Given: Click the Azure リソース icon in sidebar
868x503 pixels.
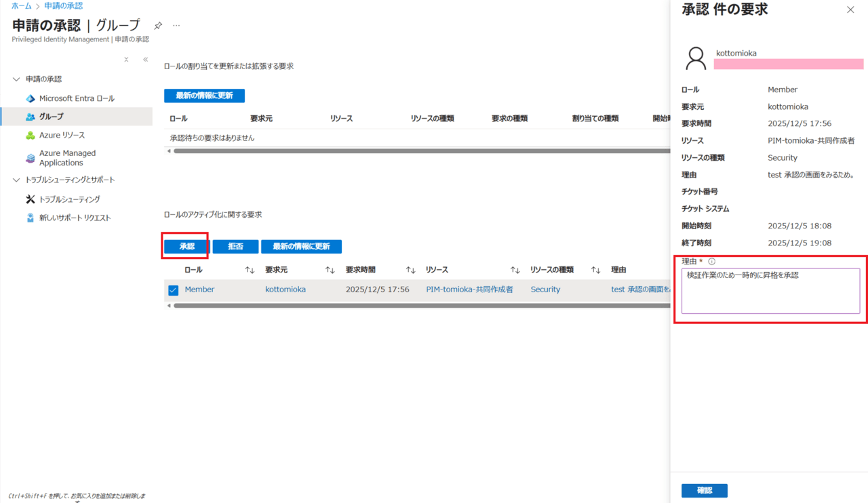Looking at the screenshot, I should 30,135.
